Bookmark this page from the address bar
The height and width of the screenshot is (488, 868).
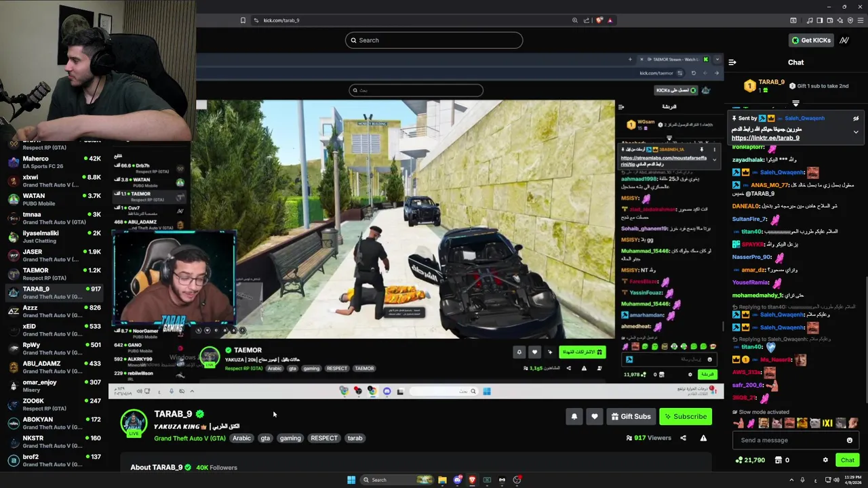pyautogui.click(x=243, y=20)
